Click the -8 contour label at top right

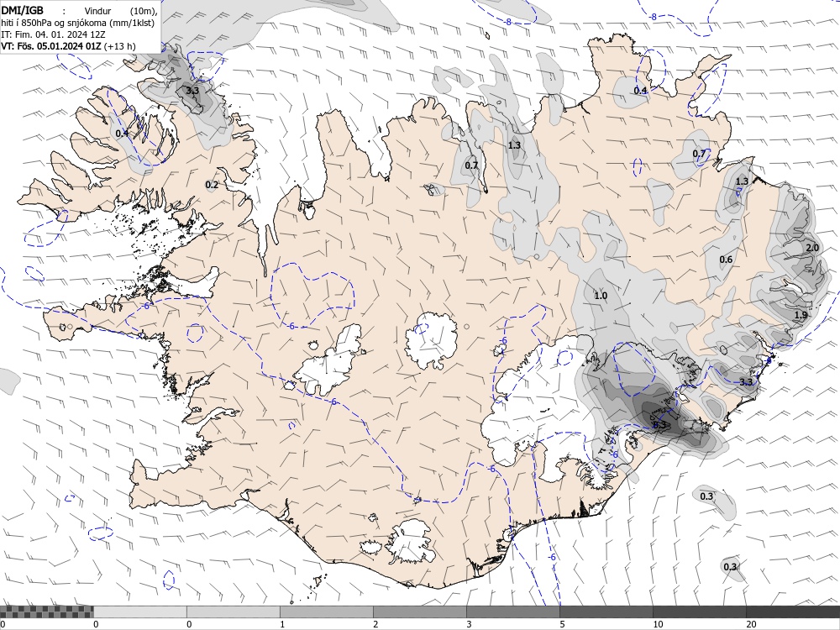coord(653,17)
